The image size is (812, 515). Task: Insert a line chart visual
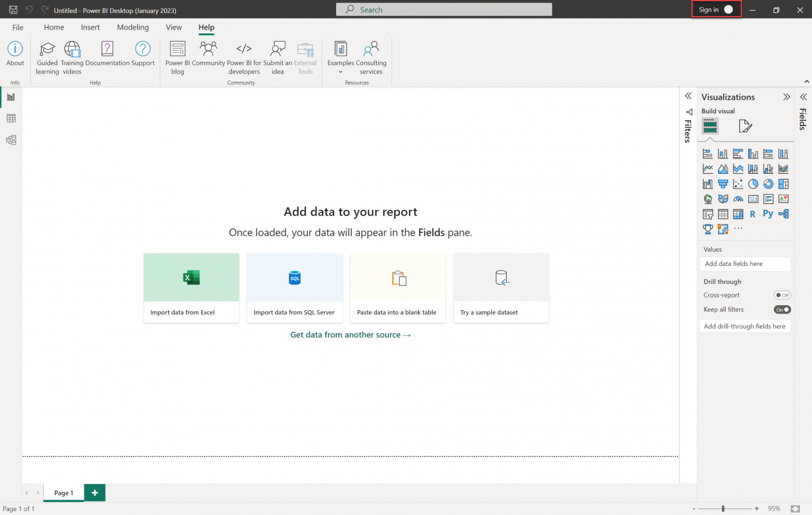(708, 169)
